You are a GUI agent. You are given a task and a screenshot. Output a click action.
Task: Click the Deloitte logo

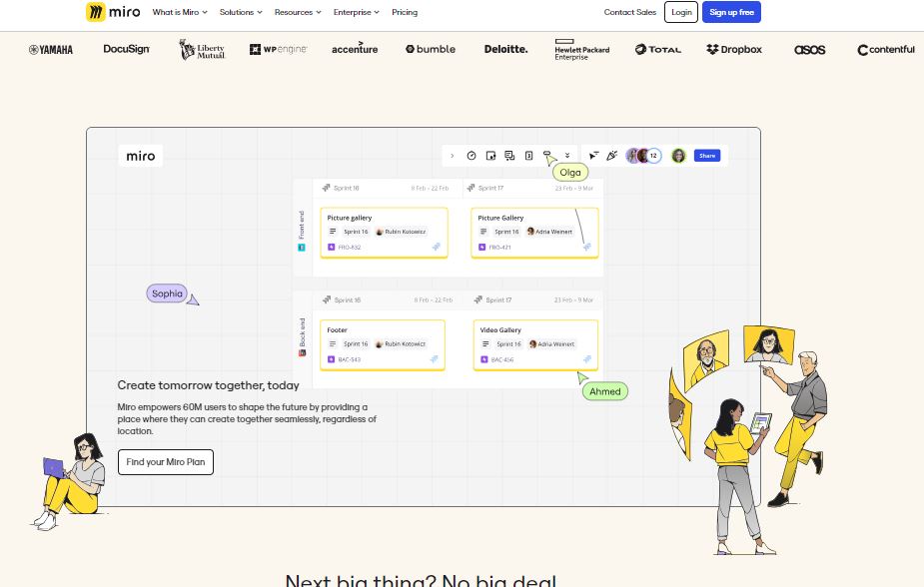tap(506, 49)
